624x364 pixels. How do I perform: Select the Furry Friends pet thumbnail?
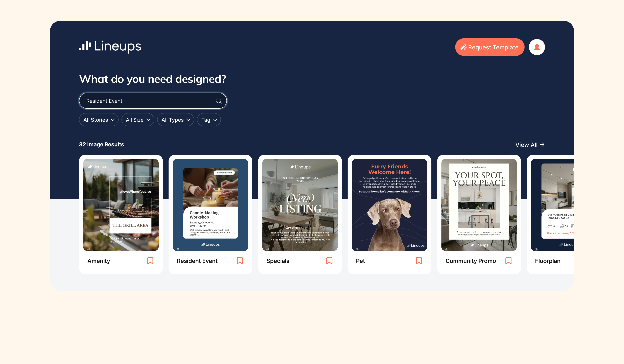(389, 205)
